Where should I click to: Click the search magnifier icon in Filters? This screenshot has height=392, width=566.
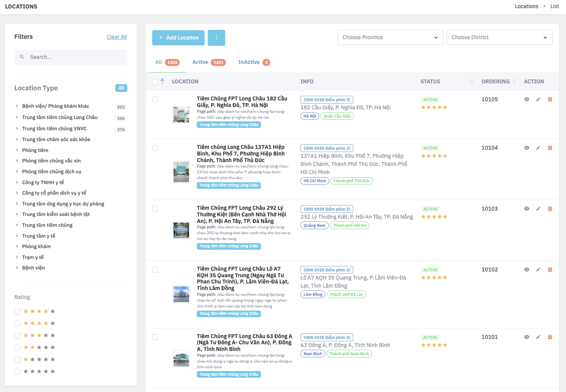[22, 57]
